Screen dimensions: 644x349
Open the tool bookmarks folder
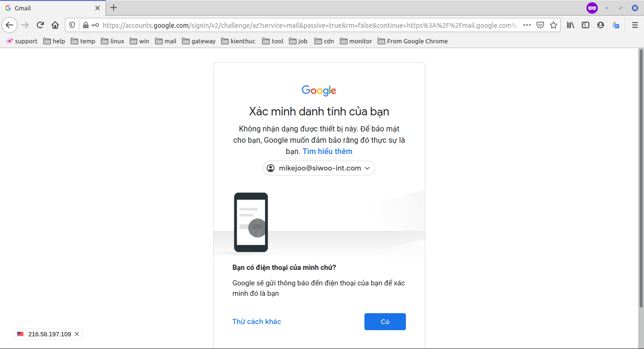(273, 41)
